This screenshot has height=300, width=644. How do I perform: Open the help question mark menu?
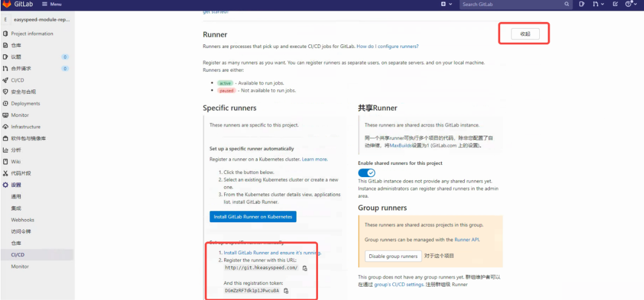pos(629,4)
